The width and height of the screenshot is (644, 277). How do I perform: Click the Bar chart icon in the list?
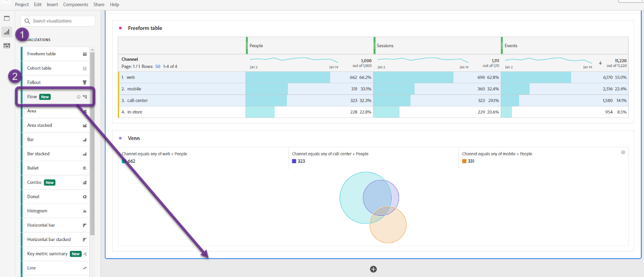(x=85, y=140)
